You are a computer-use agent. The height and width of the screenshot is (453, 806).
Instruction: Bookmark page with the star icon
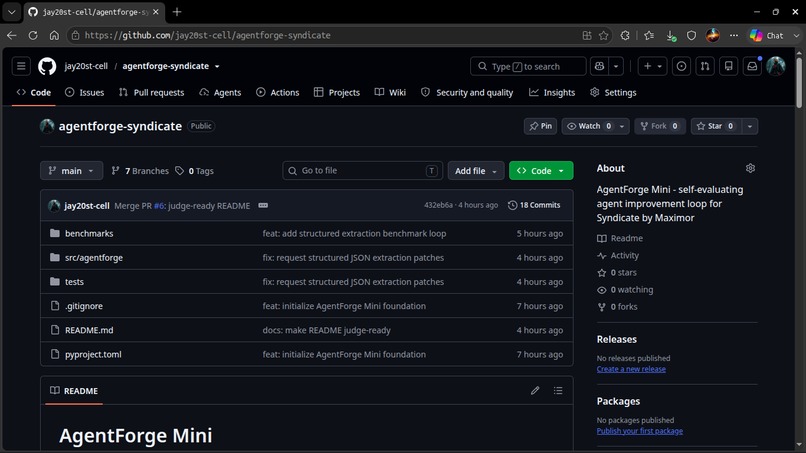603,35
